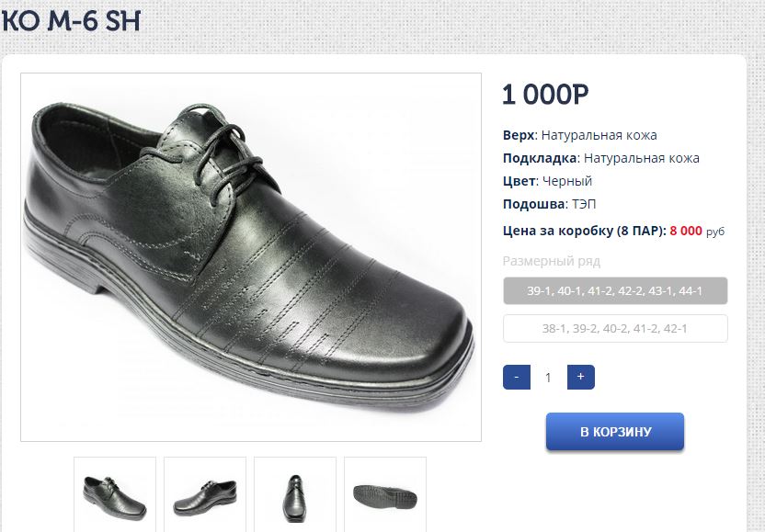
Task: Click the KO M-6 SH product title
Action: 72,20
